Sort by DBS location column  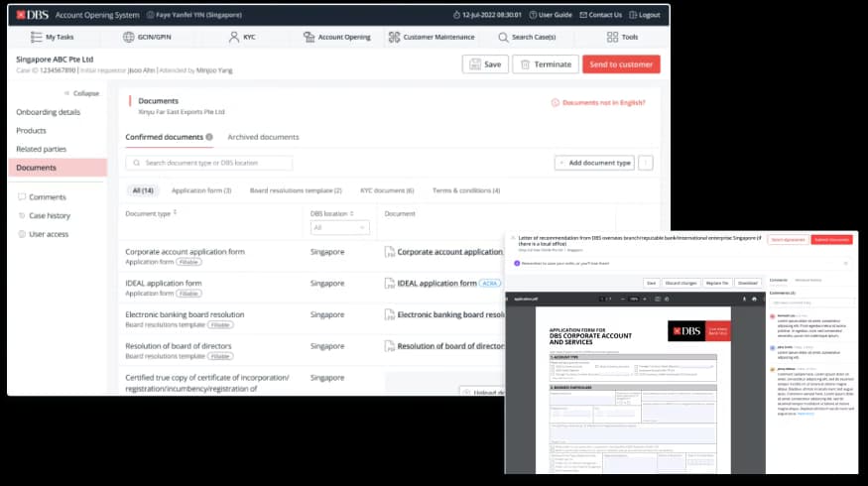pyautogui.click(x=351, y=213)
